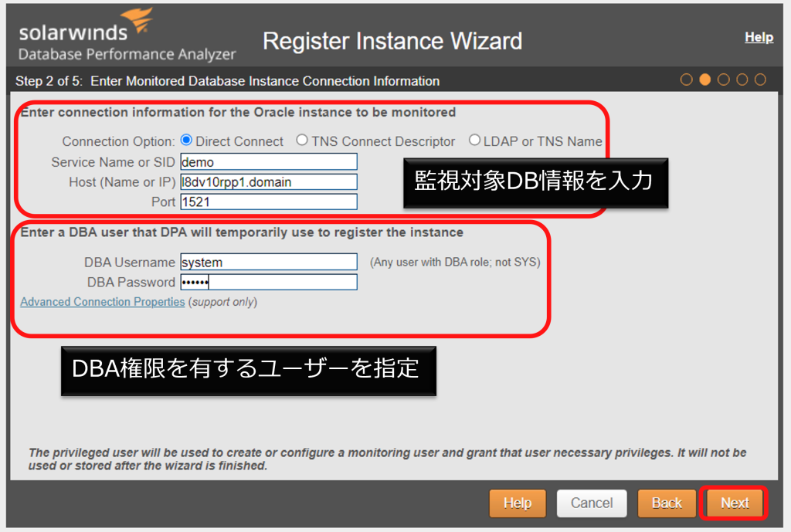This screenshot has height=532, width=791.
Task: Click the first step progress circle
Action: coord(687,79)
